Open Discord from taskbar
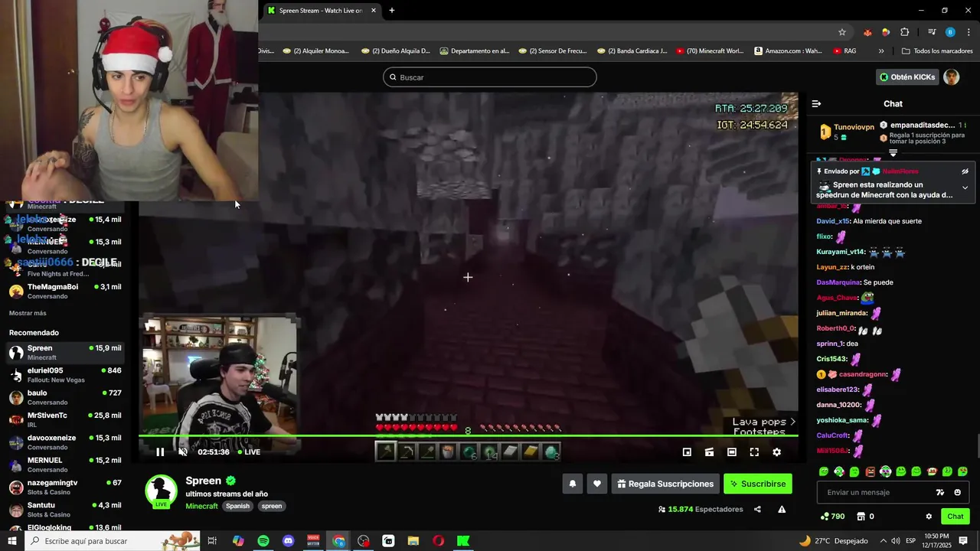Viewport: 980px width, 551px height. pos(288,541)
